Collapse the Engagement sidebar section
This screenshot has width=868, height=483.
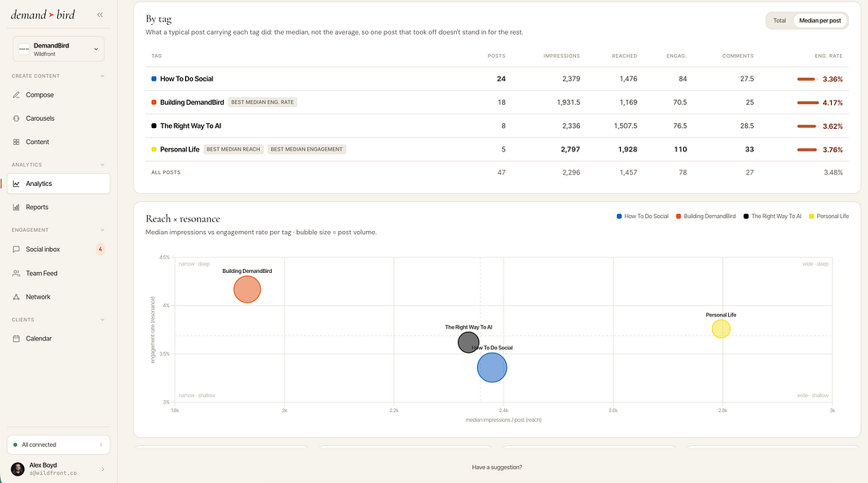[102, 230]
